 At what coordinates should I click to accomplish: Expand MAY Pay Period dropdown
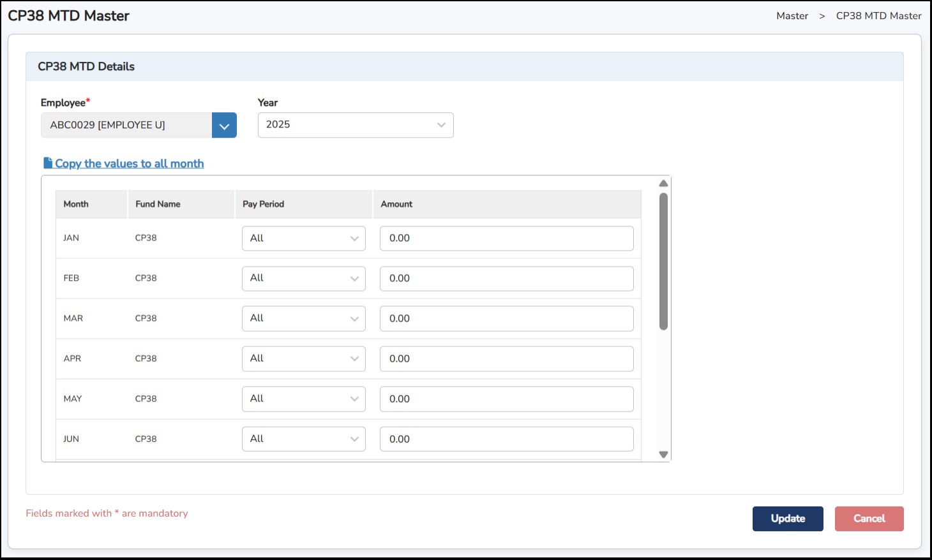point(303,399)
